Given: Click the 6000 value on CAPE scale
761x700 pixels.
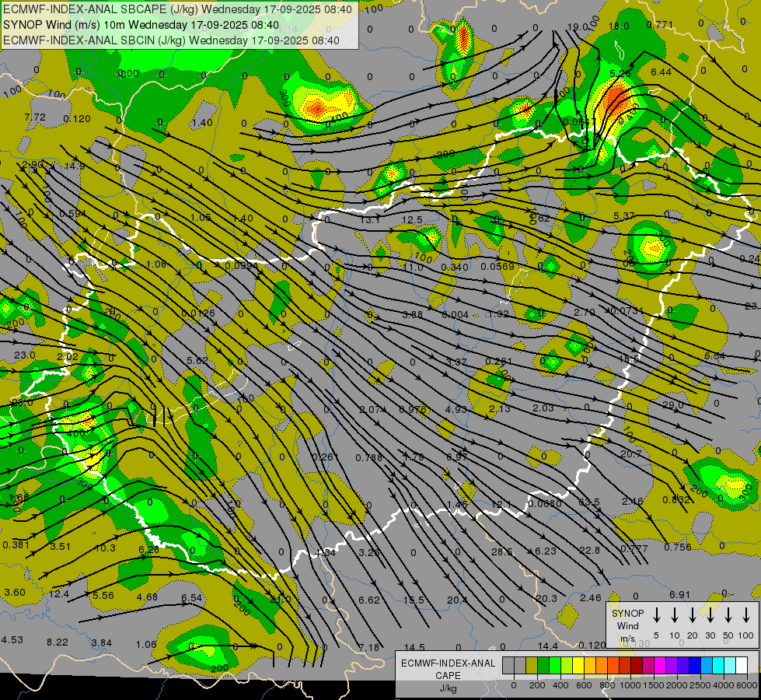Looking at the screenshot, I should [747, 684].
